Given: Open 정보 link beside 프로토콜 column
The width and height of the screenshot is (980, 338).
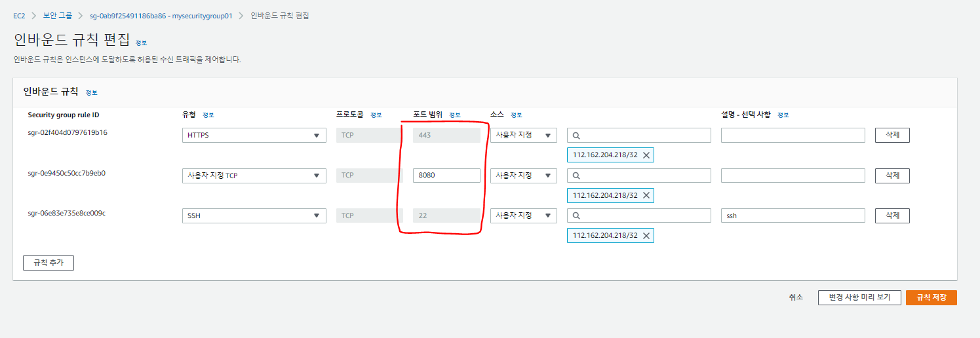Looking at the screenshot, I should (376, 115).
